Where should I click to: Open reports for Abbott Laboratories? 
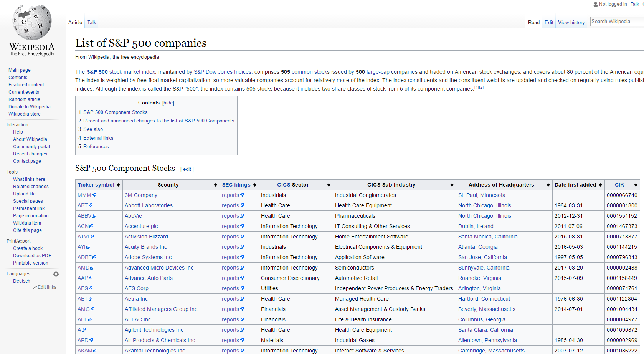(230, 205)
